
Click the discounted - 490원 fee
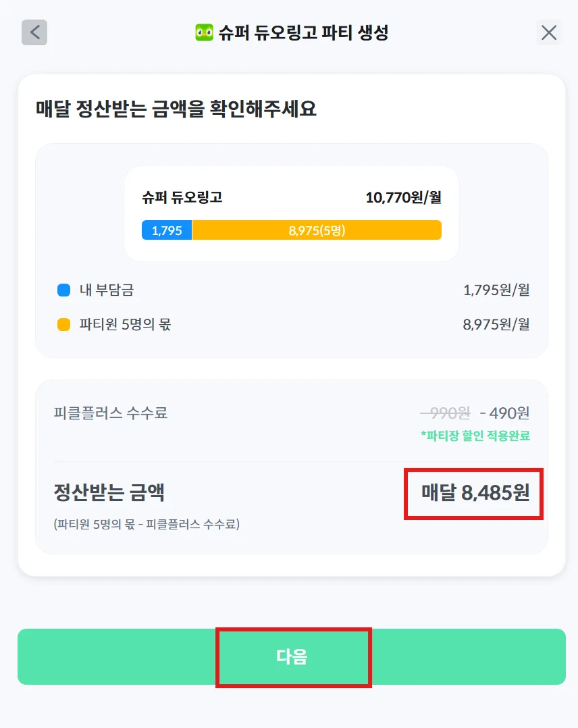(x=504, y=413)
